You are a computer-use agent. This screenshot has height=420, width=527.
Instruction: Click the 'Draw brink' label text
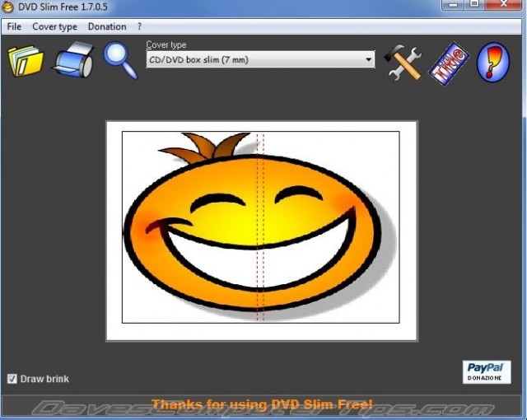click(x=44, y=379)
